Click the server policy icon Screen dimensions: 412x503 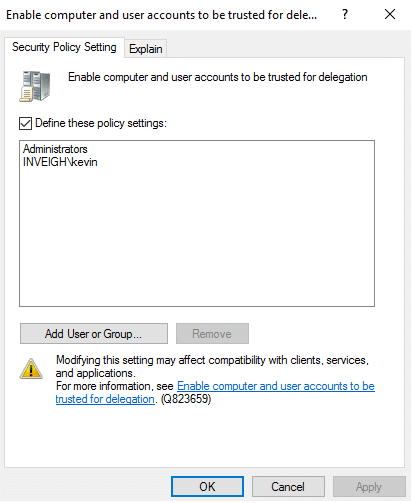click(x=35, y=86)
